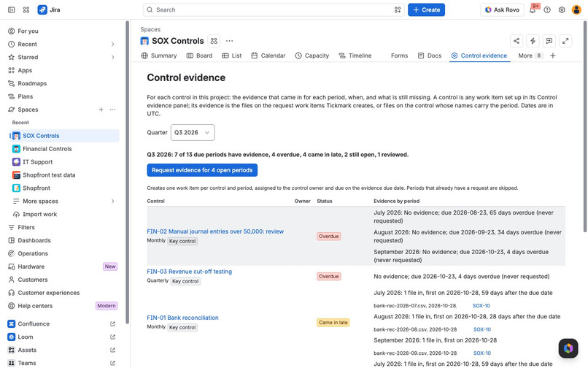588x368 pixels.
Task: Open SOX-10 link next to bank-rec-2026-09.csv
Action: tap(482, 353)
